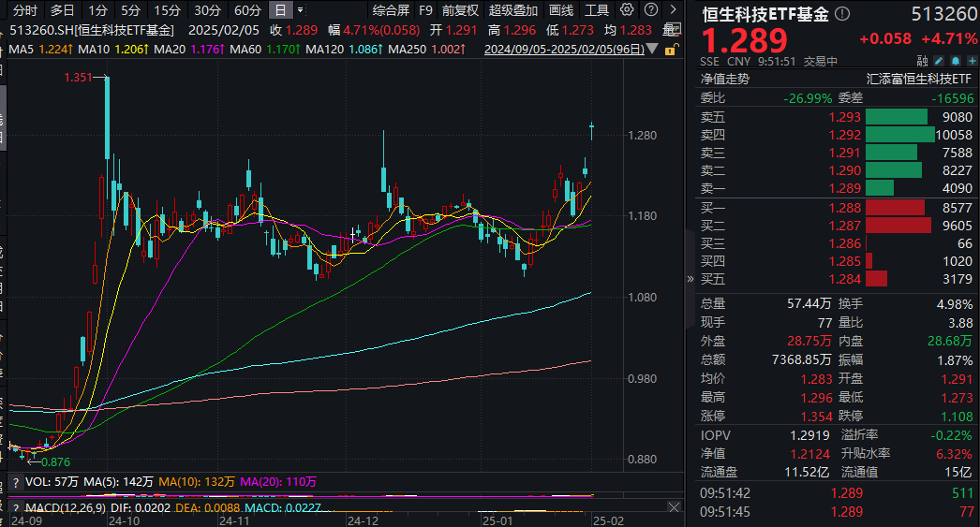Click the 09:51:45 trade tick row
The width and height of the screenshot is (980, 527).
tap(837, 511)
